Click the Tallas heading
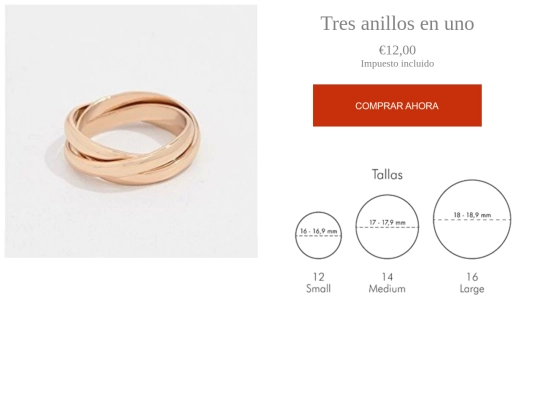Image resolution: width=540 pixels, height=405 pixels. click(387, 175)
